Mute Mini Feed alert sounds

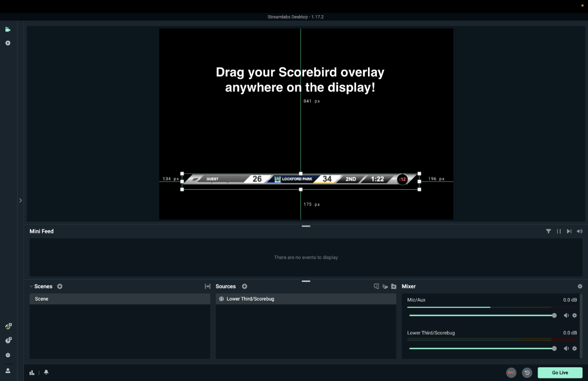(x=580, y=231)
